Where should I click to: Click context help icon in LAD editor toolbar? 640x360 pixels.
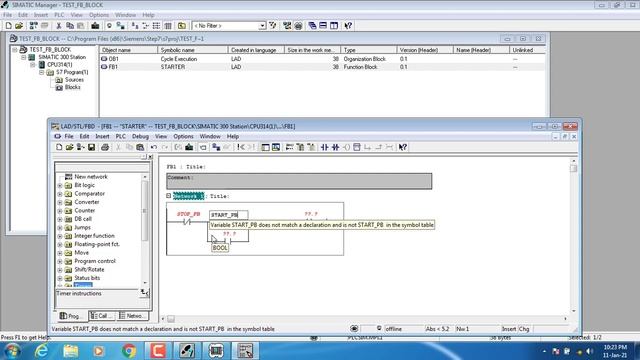[x=403, y=147]
